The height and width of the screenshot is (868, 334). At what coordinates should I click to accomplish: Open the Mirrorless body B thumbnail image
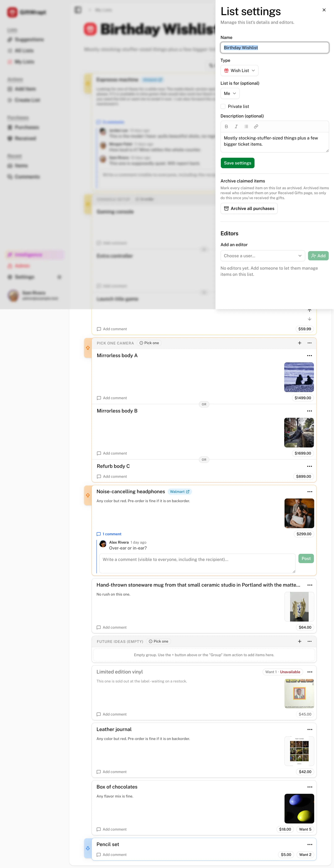(x=299, y=433)
